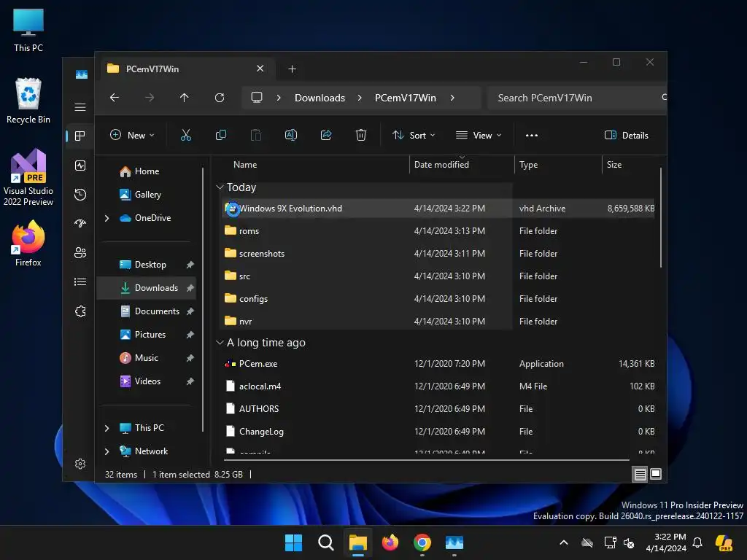747x560 pixels.
Task: Open Processes page in Task Manager sidebar
Action: (80, 136)
